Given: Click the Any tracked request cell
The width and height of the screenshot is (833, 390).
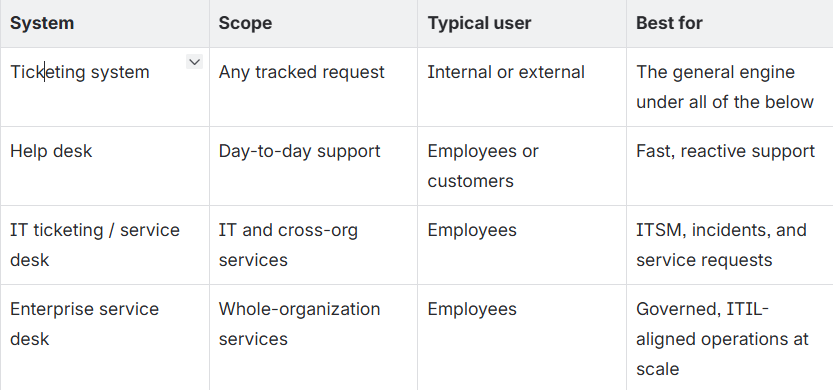Looking at the screenshot, I should (313, 87).
